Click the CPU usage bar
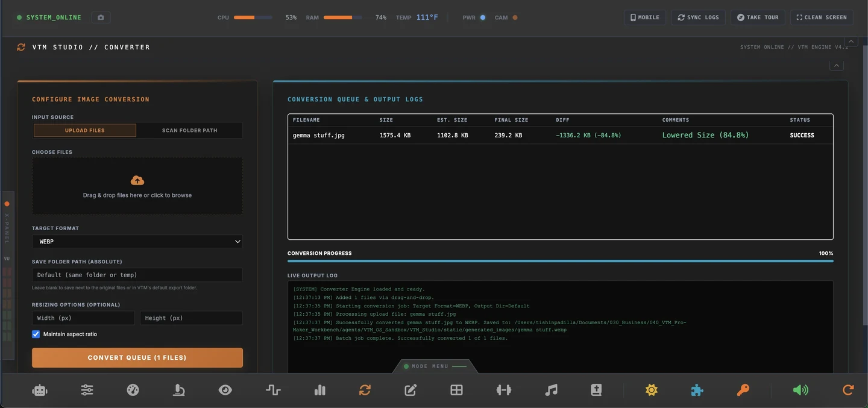 (253, 17)
